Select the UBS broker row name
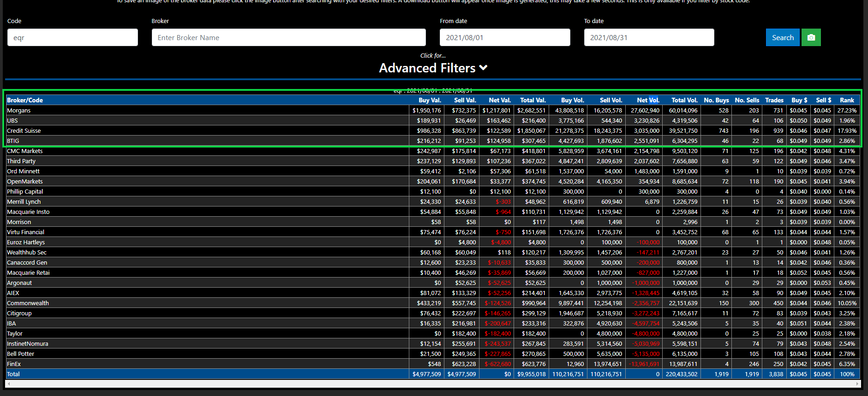This screenshot has width=868, height=396. (x=12, y=121)
